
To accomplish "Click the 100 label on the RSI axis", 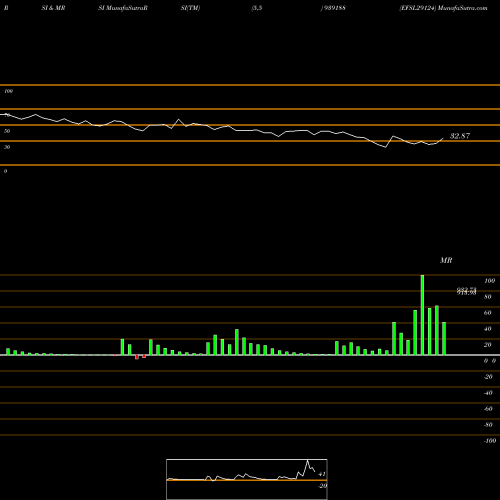I will (x=9, y=91).
